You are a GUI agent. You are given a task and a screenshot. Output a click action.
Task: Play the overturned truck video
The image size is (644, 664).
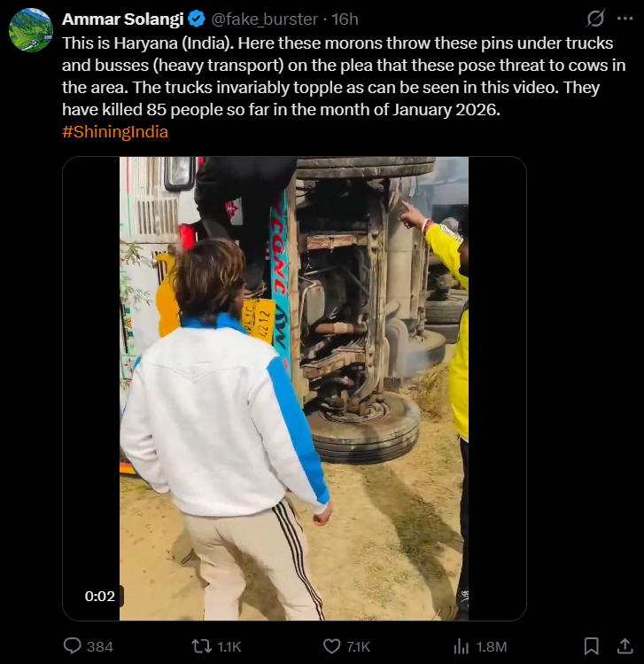click(x=294, y=388)
